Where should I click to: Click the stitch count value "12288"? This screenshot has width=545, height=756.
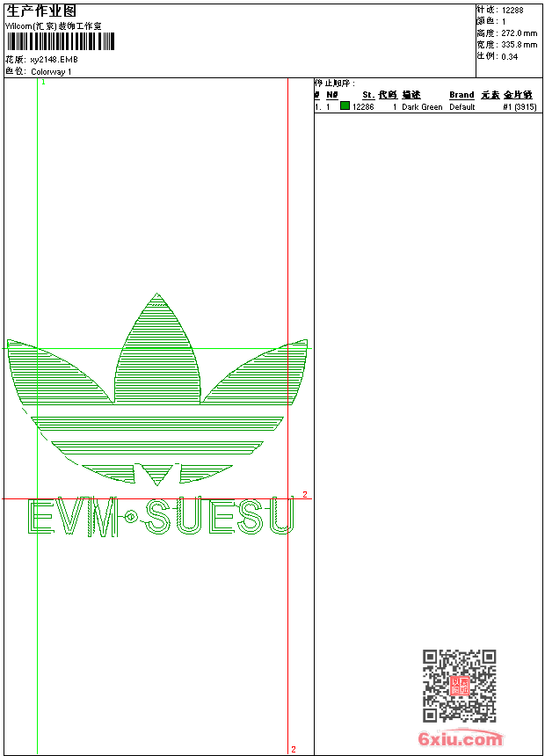tap(512, 11)
